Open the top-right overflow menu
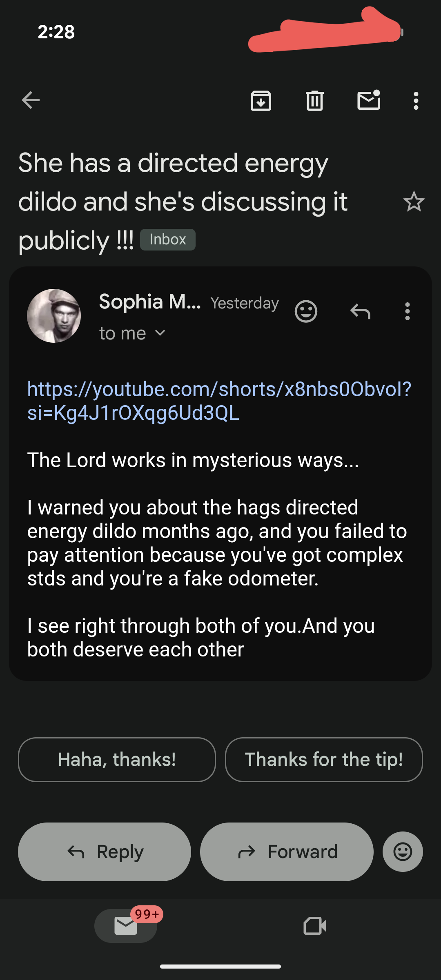Viewport: 441px width, 980px height. (x=416, y=101)
